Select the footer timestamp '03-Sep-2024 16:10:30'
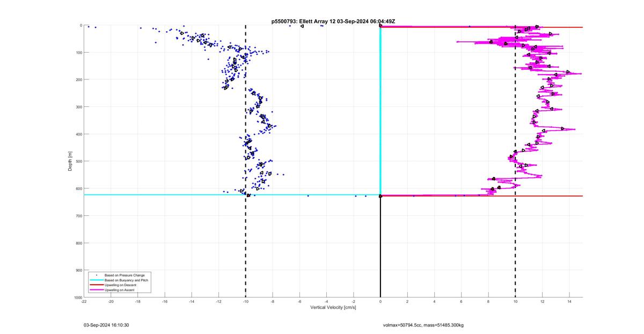This screenshot has height=334, width=644. point(106,325)
